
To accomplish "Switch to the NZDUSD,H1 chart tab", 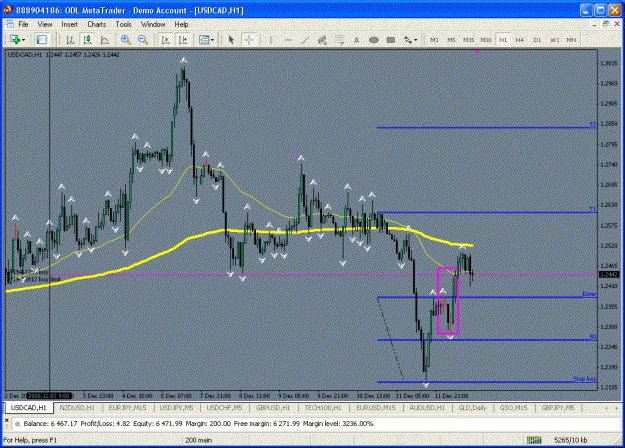I will [x=77, y=408].
